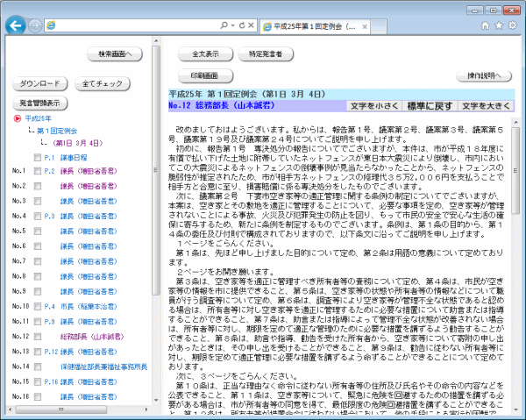Image resolution: width=526 pixels, height=420 pixels.
Task: Click the right content scroll down arrow
Action: pyautogui.click(x=516, y=409)
